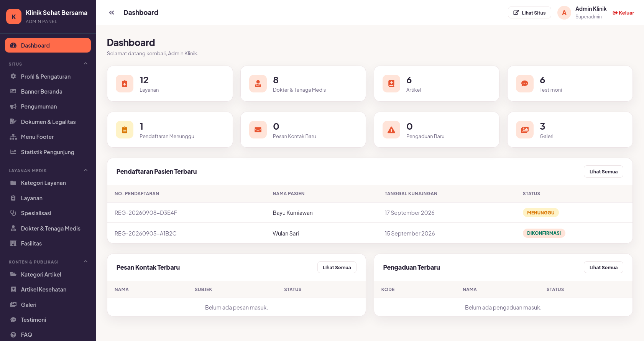This screenshot has width=644, height=341.
Task: Click the Admin Klinik avatar circle
Action: [x=564, y=13]
